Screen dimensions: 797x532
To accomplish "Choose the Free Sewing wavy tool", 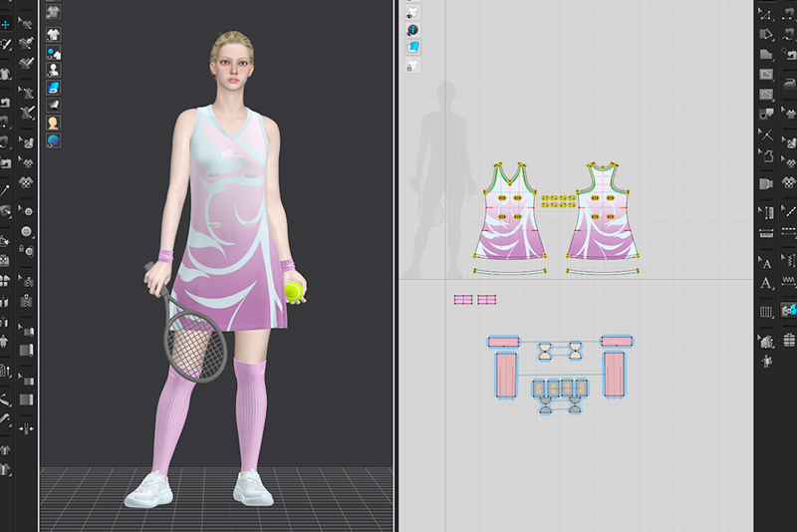I will coord(789,35).
